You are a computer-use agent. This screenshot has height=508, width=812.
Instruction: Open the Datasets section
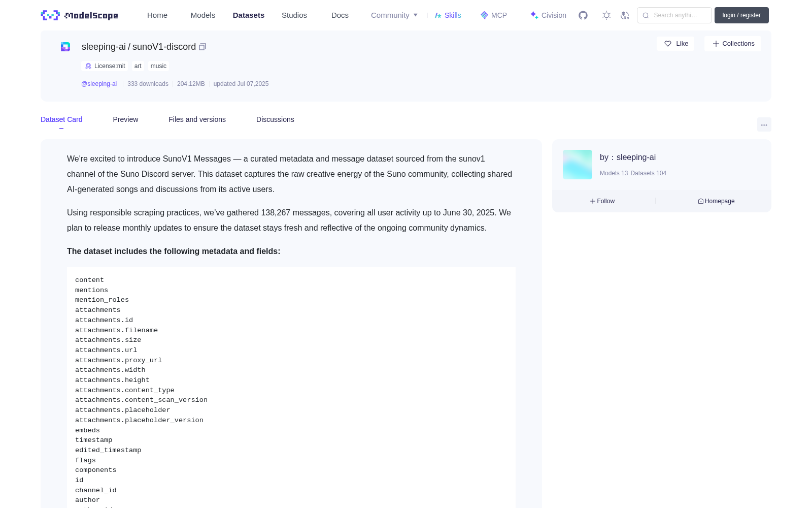(x=249, y=15)
